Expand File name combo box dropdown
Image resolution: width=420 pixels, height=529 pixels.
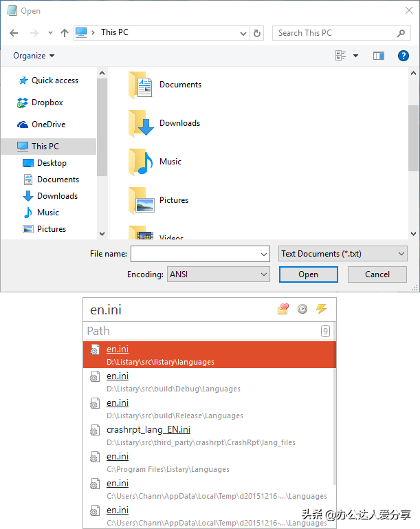pos(264,254)
